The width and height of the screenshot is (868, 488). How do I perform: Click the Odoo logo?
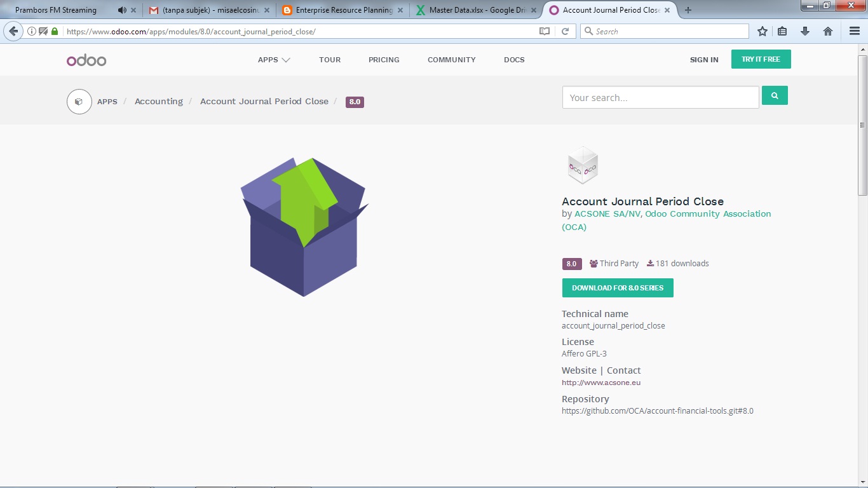[x=86, y=60]
